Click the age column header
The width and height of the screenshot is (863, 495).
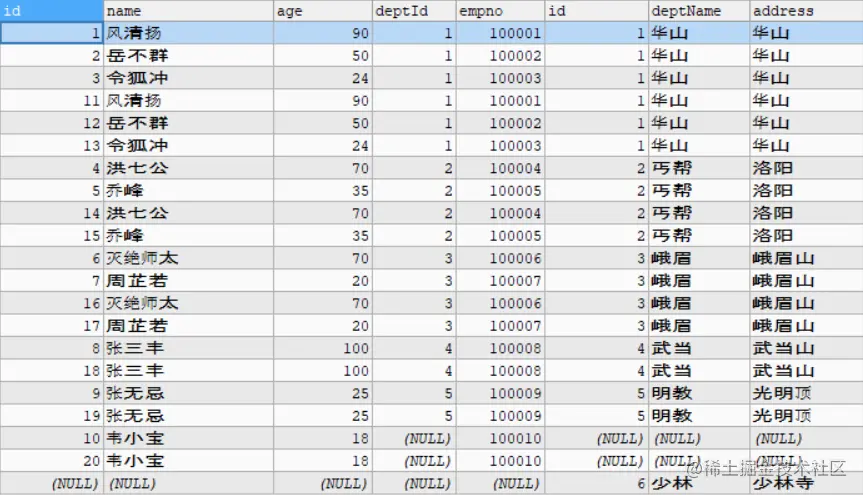coord(323,11)
